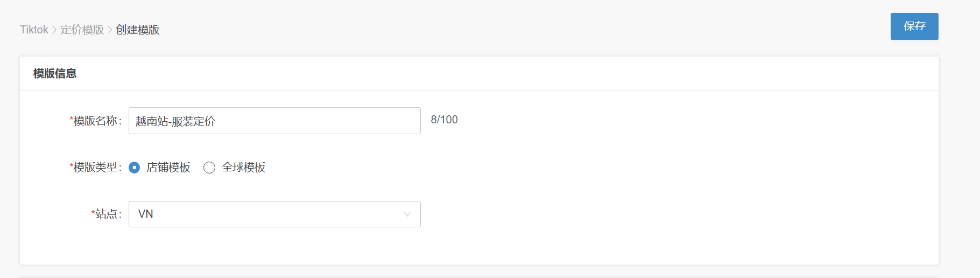The width and height of the screenshot is (980, 278).
Task: Click the chevron separator before 创建模版
Action: pyautogui.click(x=110, y=30)
